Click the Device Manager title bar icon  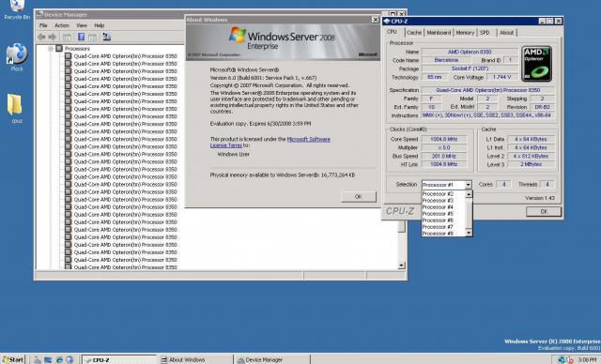[39, 15]
